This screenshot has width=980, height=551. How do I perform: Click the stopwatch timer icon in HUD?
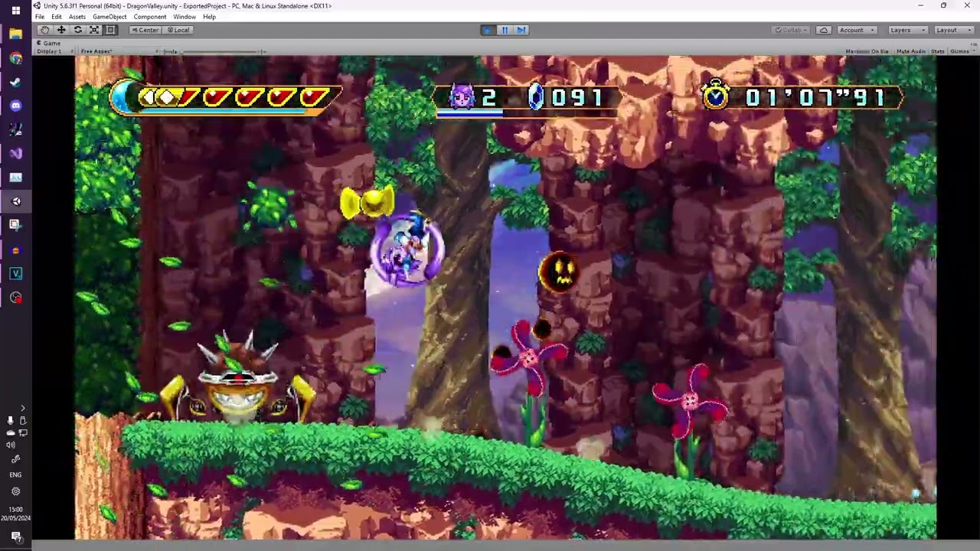(x=717, y=96)
